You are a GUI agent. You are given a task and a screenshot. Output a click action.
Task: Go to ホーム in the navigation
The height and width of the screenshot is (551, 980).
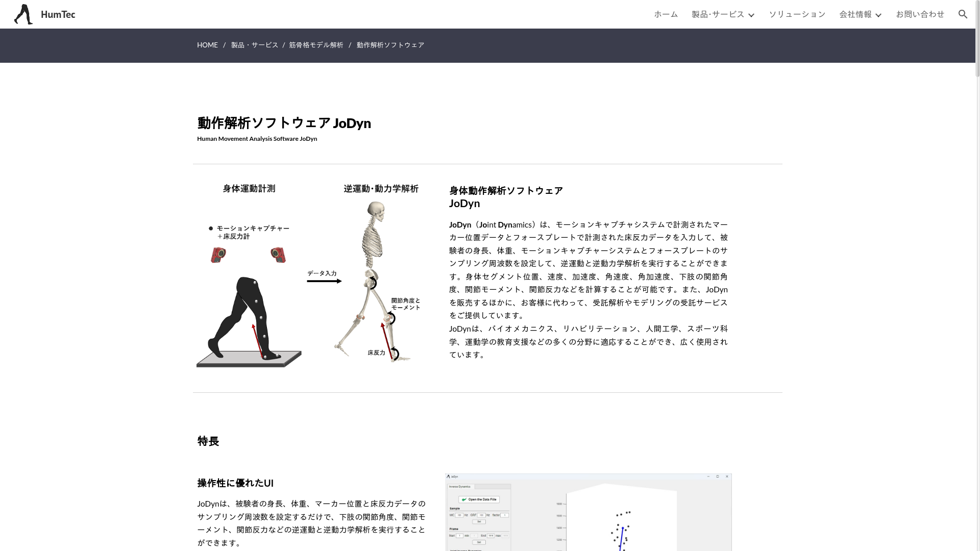(666, 14)
